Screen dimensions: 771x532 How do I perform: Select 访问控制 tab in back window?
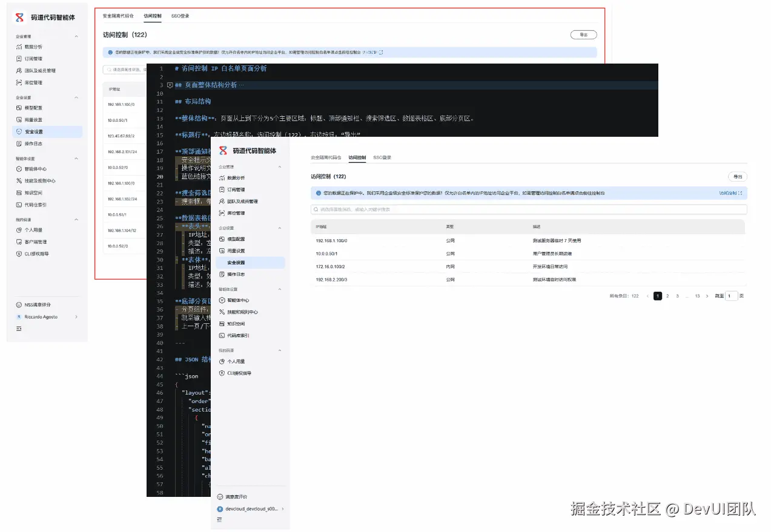tap(153, 16)
